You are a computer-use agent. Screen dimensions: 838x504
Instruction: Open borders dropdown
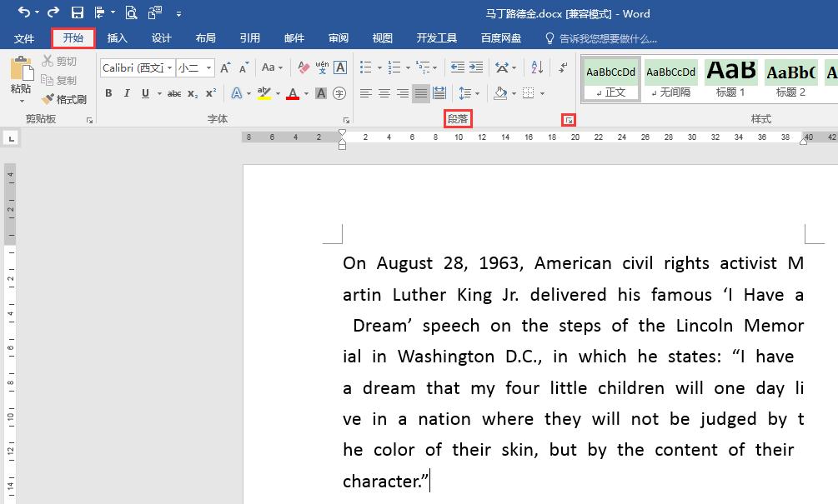542,93
